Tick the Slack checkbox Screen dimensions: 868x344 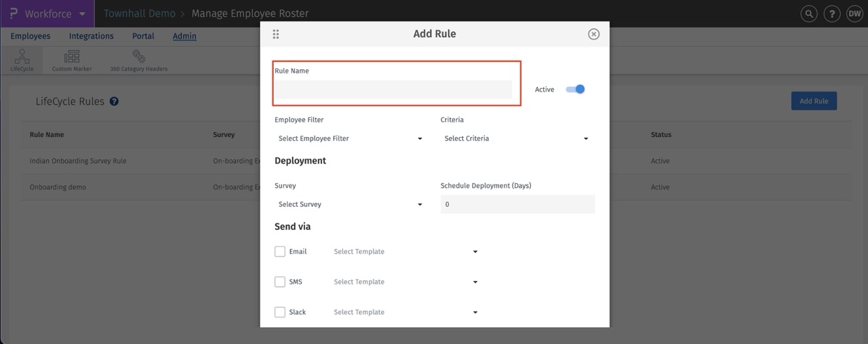280,312
